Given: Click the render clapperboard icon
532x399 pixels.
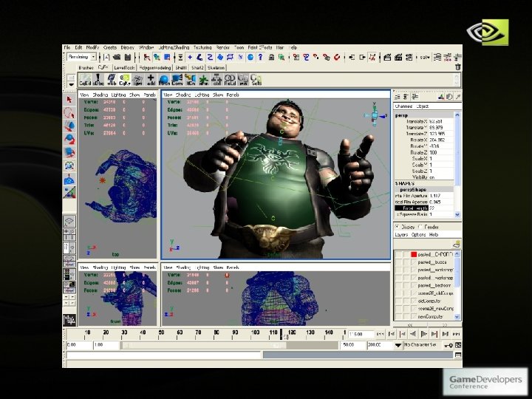Looking at the screenshot, I should click(387, 57).
